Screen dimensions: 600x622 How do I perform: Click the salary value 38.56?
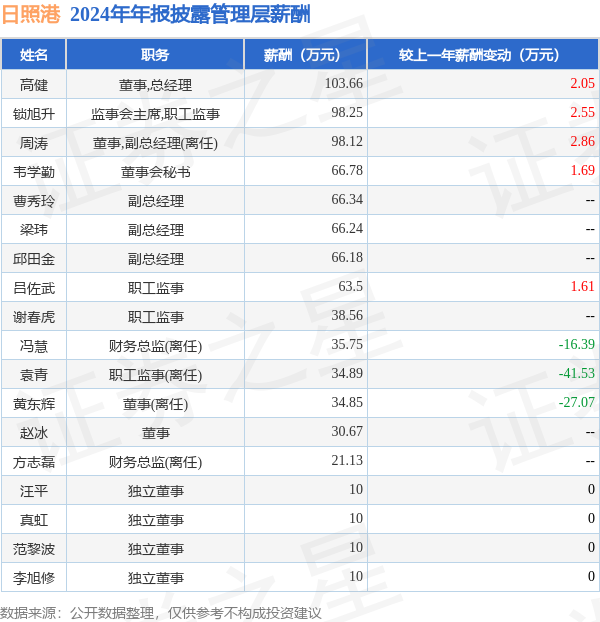pyautogui.click(x=347, y=315)
